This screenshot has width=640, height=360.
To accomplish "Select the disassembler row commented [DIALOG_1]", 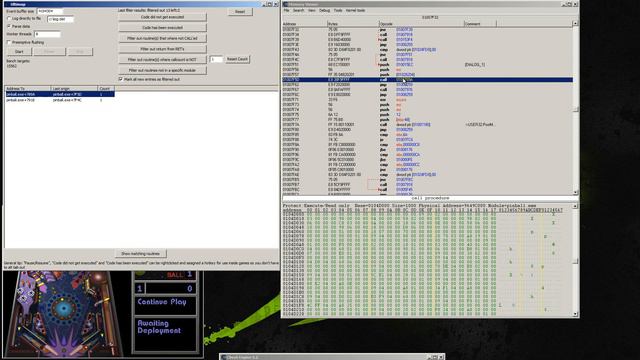I will pos(427,65).
